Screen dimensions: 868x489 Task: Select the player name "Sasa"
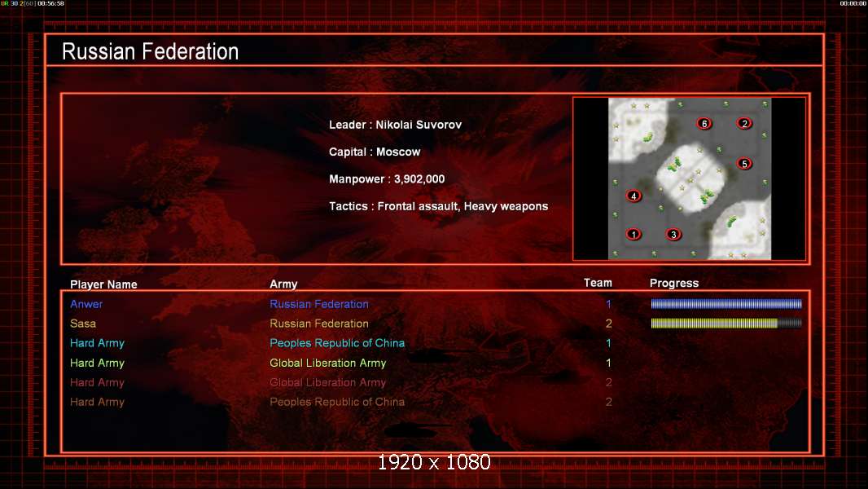[83, 324]
